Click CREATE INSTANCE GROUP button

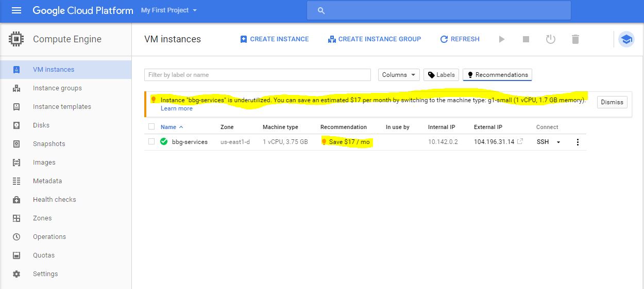pos(375,39)
